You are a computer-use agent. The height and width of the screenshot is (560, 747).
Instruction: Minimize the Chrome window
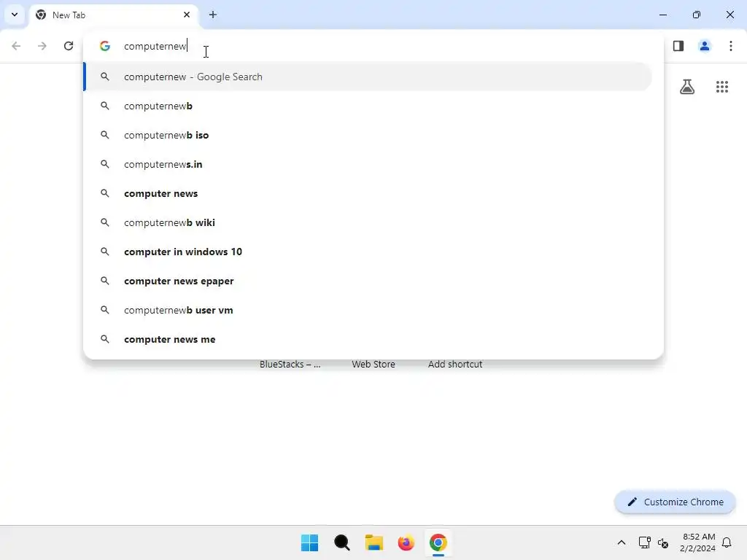point(663,15)
